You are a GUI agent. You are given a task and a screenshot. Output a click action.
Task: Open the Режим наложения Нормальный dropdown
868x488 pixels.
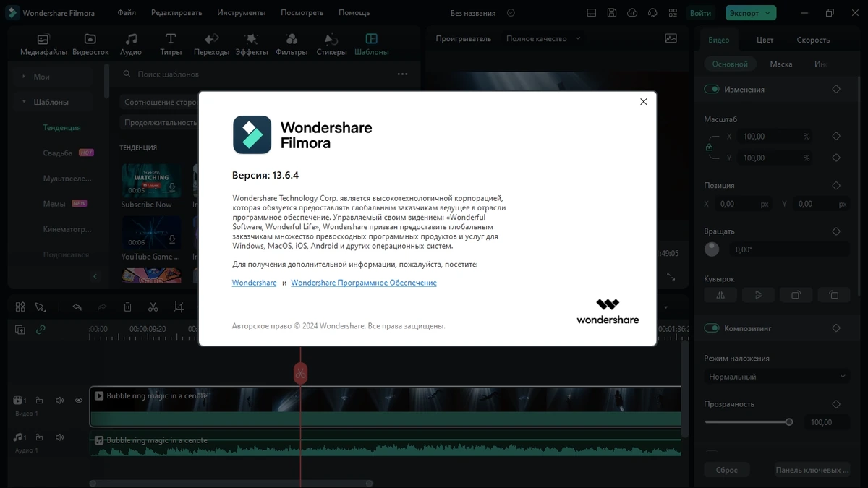pos(777,377)
